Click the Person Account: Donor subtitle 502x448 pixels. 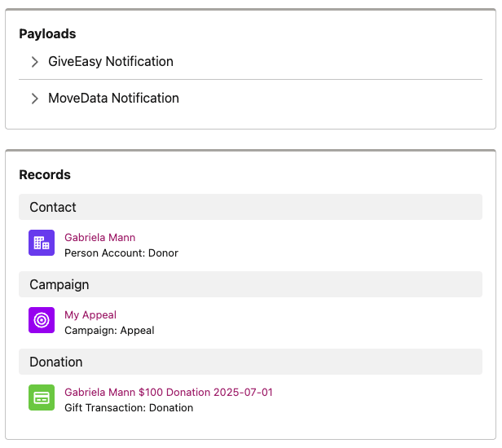point(121,253)
